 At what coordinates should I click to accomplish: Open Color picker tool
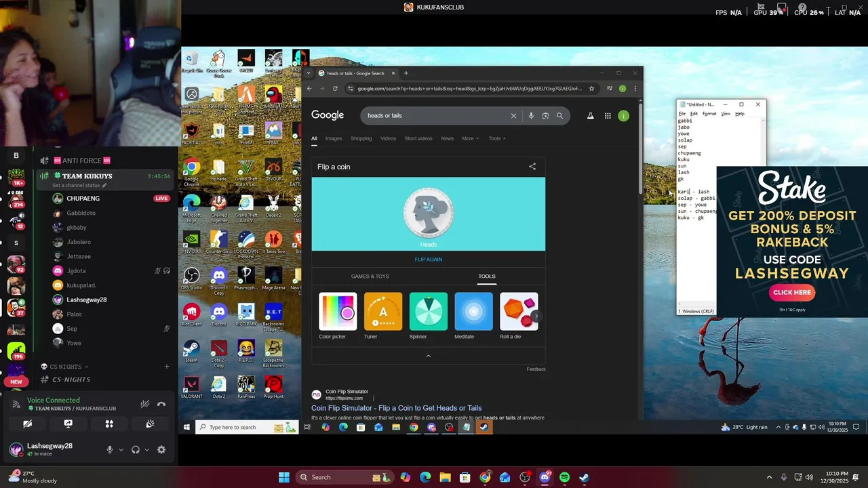click(x=338, y=316)
